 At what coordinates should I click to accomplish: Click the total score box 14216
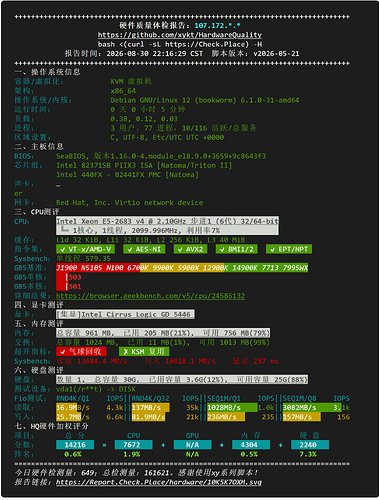(75, 445)
